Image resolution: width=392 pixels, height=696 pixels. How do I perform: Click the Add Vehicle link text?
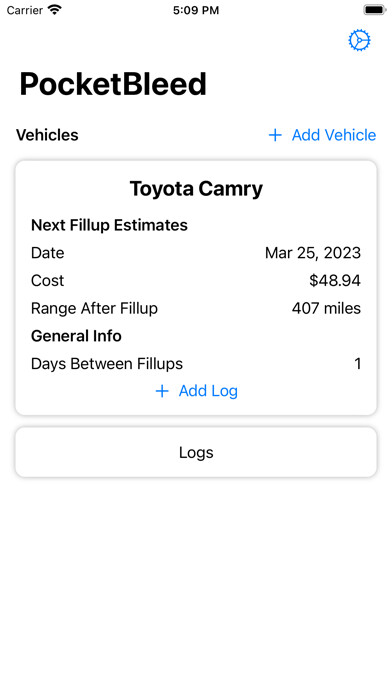(x=334, y=135)
